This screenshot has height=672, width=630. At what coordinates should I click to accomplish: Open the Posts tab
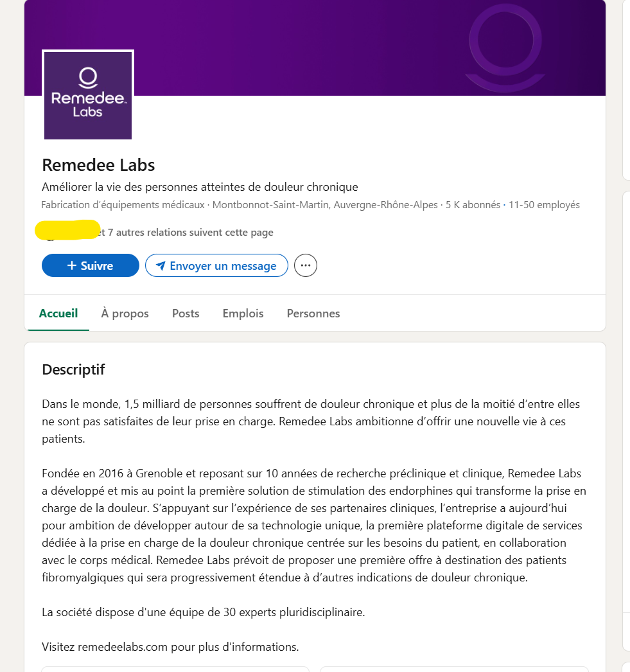(x=186, y=314)
